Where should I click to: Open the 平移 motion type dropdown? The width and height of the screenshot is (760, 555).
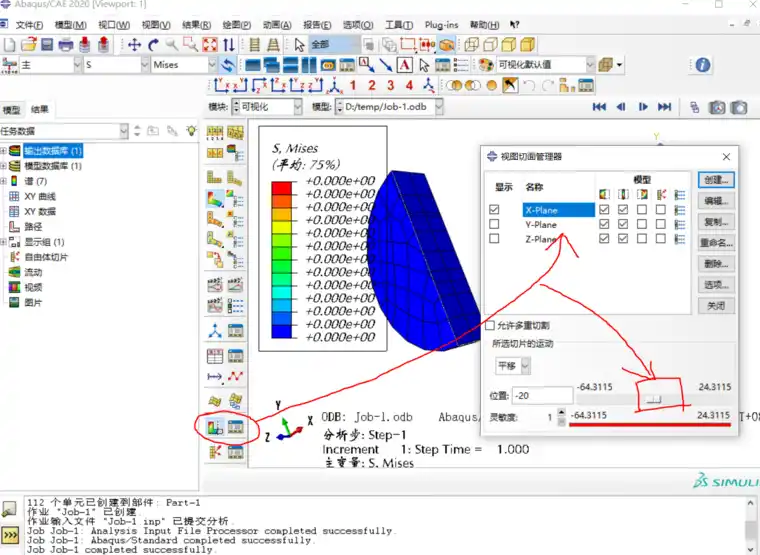point(513,365)
